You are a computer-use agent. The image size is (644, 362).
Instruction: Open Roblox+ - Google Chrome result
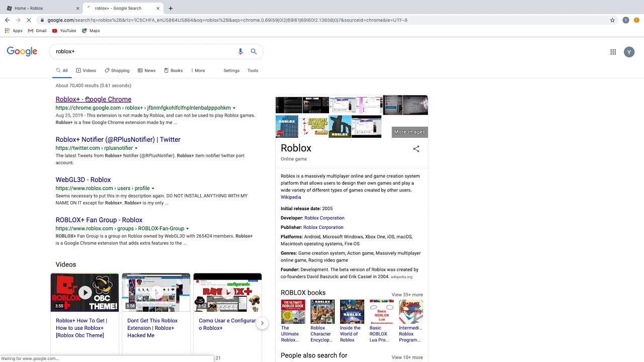click(93, 99)
